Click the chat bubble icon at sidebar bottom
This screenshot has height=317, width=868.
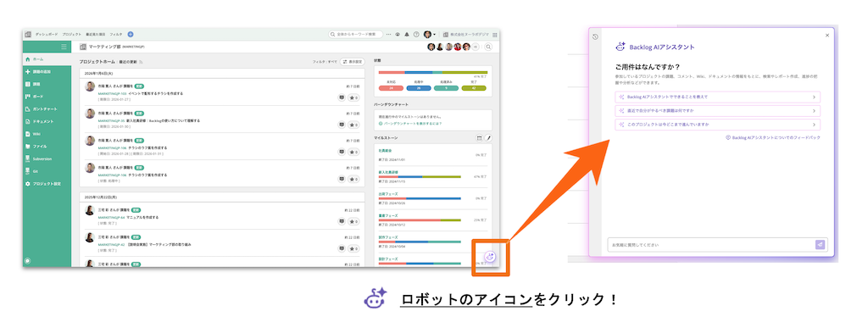[28, 260]
